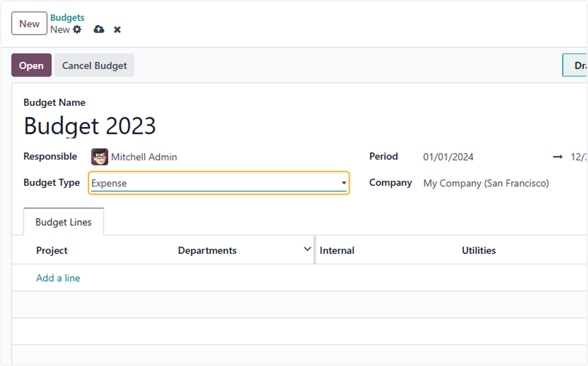Click the Internal column header
588x366 pixels.
[x=337, y=250]
